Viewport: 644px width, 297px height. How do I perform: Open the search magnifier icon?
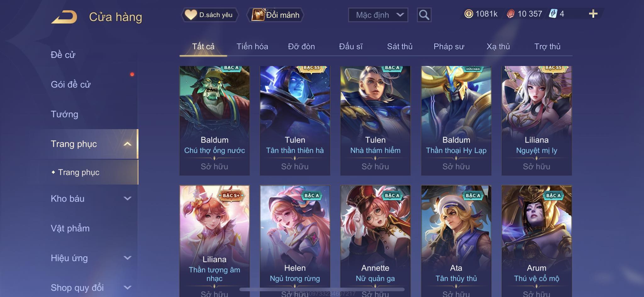point(424,15)
